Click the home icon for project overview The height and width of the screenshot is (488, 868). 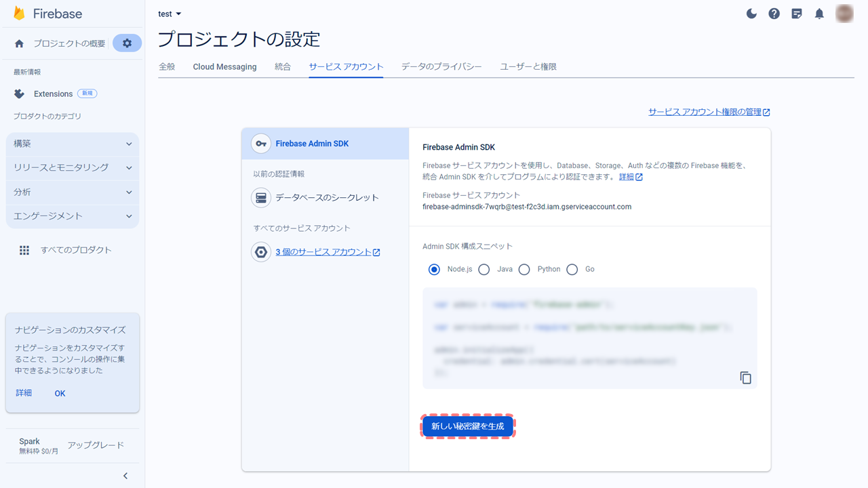(19, 43)
